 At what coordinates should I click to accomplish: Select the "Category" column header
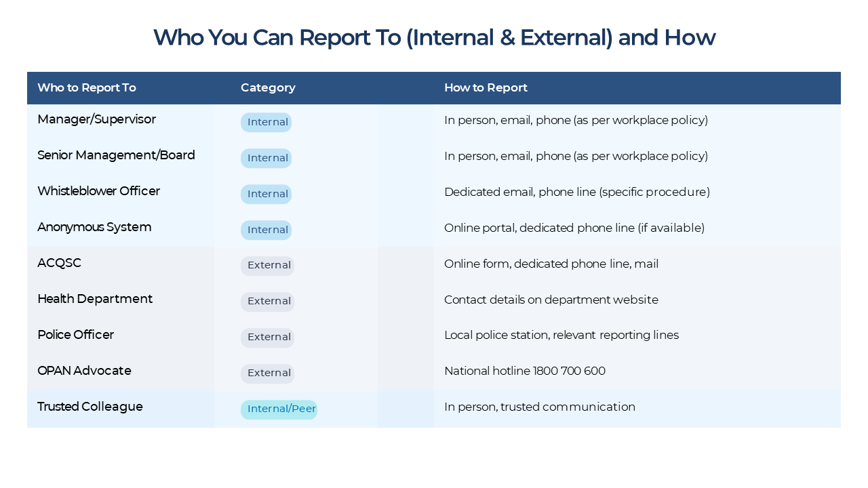point(268,87)
